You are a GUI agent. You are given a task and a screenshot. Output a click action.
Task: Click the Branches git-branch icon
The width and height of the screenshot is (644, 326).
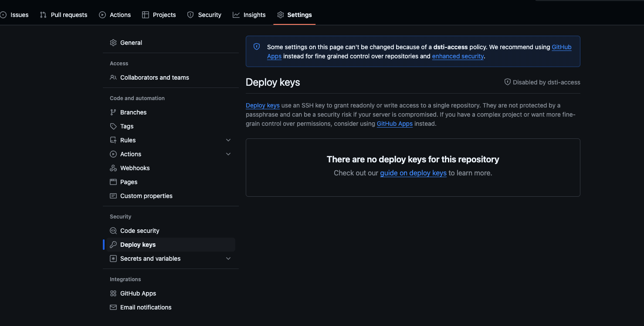tap(113, 112)
